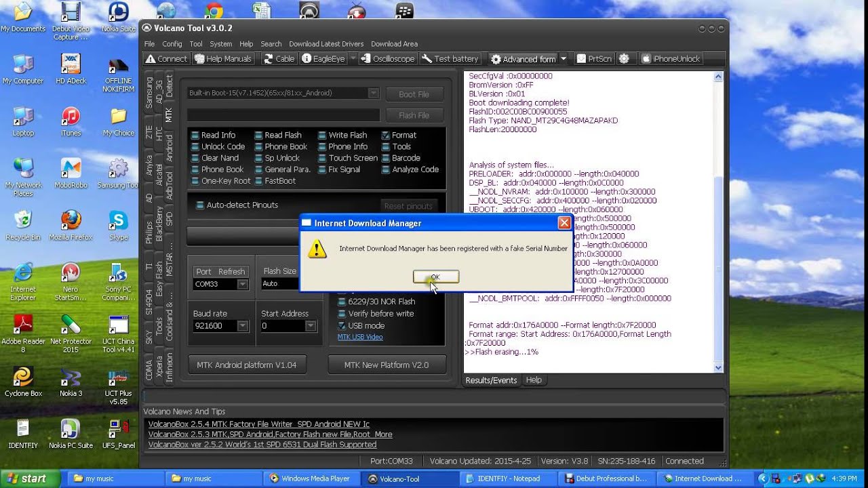The image size is (868, 488).
Task: Open Mozilla Firefox desktop icon
Action: [71, 225]
